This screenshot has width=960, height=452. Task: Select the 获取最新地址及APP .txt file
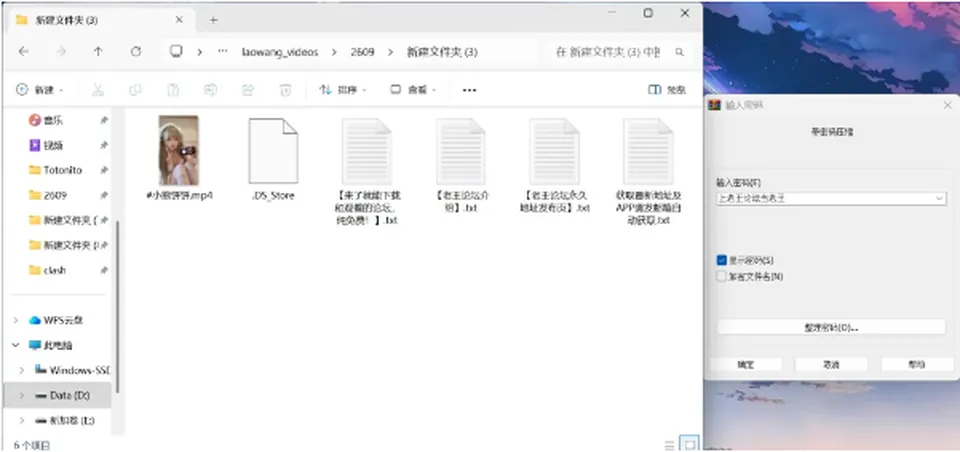coord(648,151)
